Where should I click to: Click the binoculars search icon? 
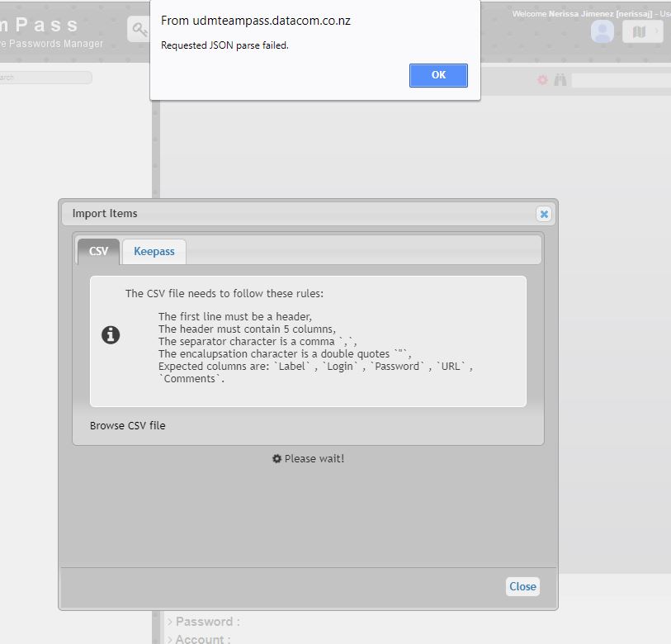(x=560, y=79)
